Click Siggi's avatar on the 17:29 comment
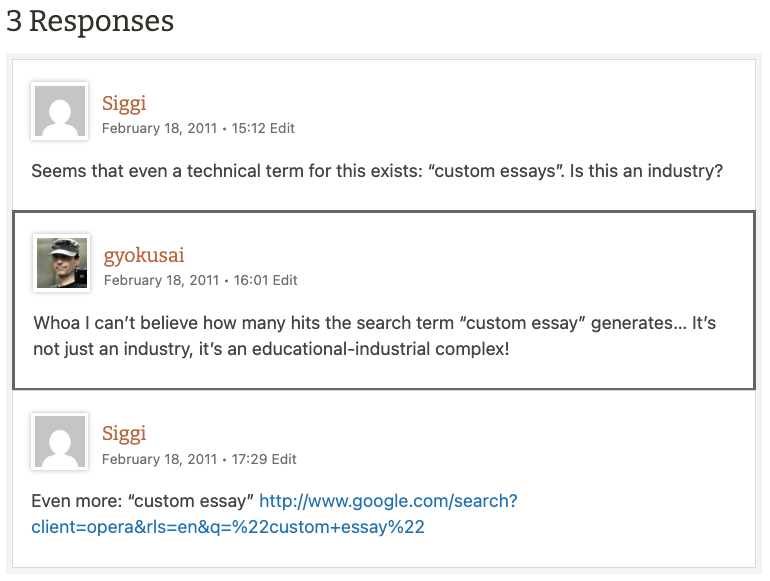Viewport: 770px width, 581px height. click(x=60, y=441)
